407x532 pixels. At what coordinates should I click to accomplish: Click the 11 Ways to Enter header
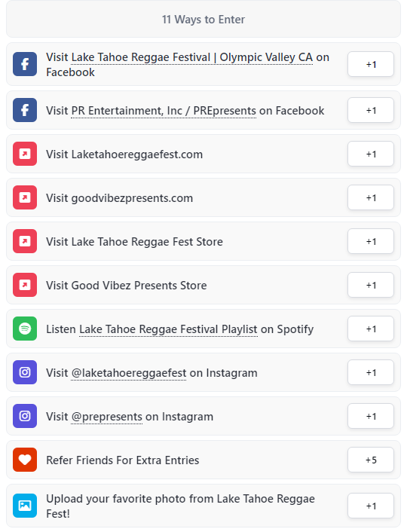203,19
